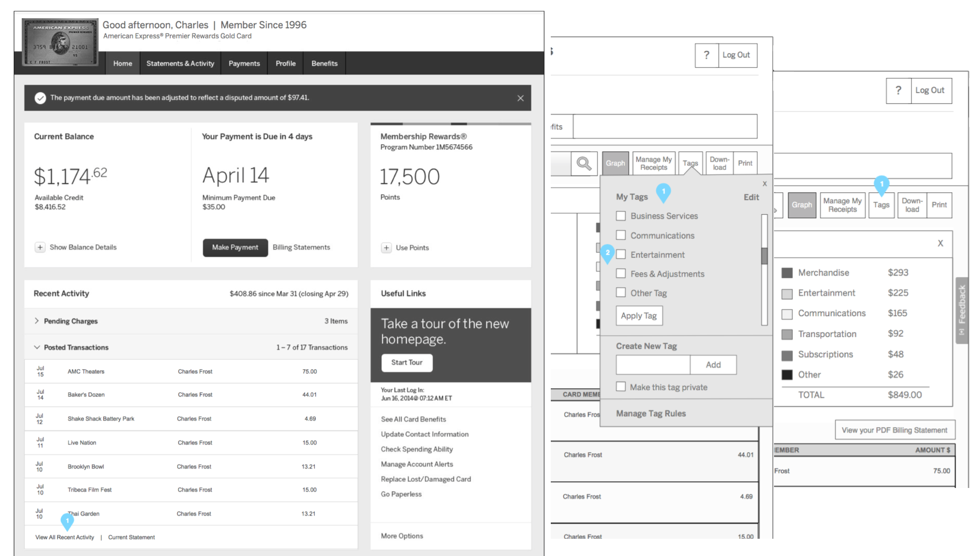Select the Other Tag checkbox
This screenshot has height=556, width=980.
[x=621, y=293]
